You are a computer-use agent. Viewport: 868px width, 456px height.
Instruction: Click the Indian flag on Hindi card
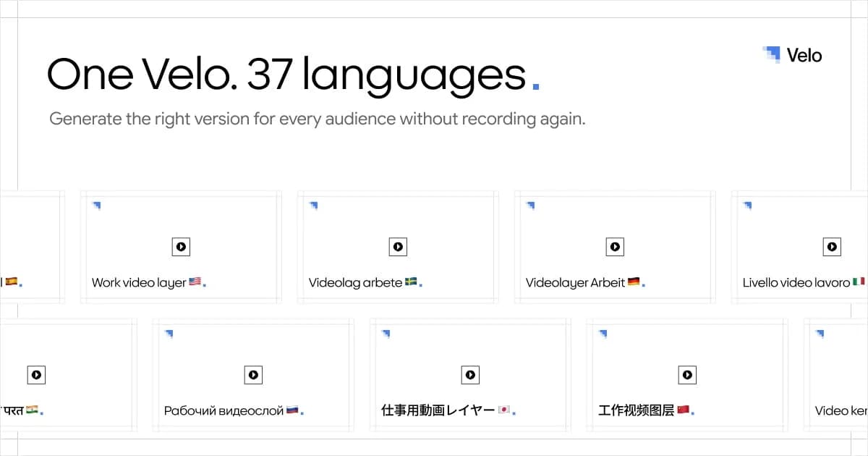(x=32, y=410)
